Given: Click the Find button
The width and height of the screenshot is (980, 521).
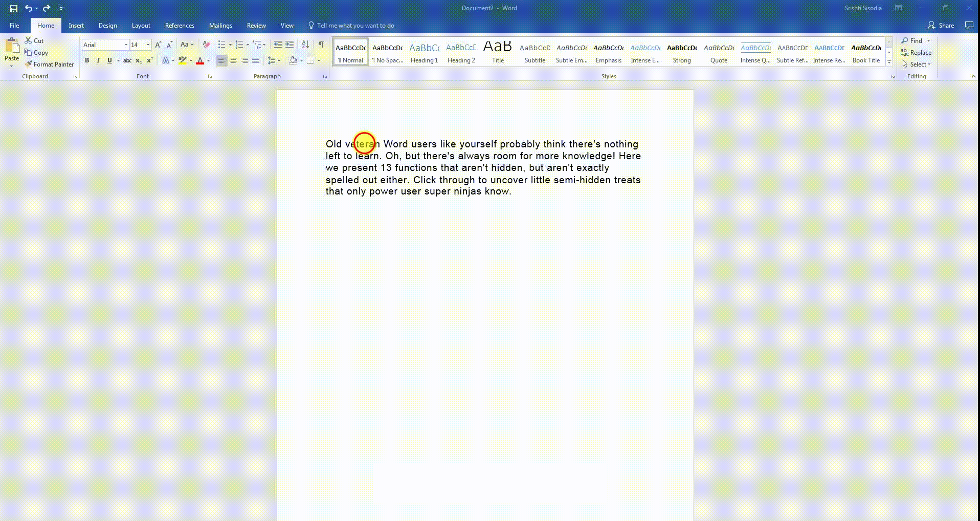Looking at the screenshot, I should click(912, 40).
